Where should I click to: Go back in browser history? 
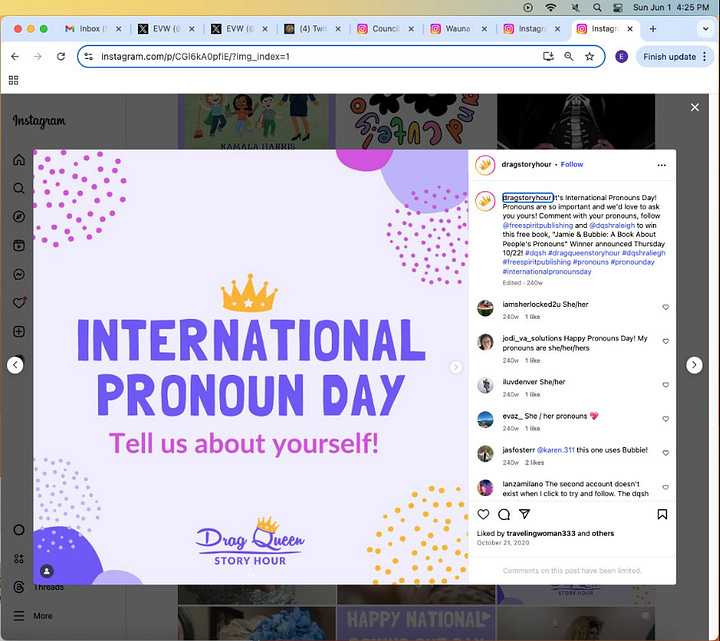15,56
